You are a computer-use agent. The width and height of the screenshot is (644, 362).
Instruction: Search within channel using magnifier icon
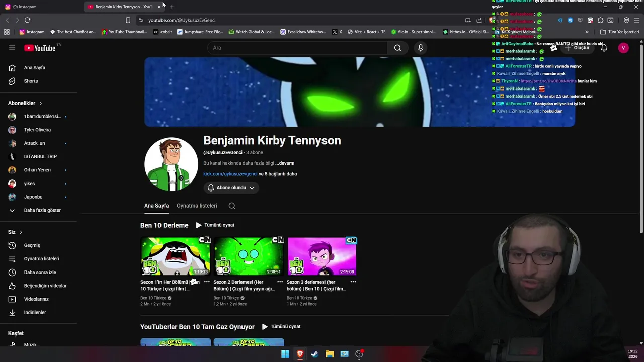pyautogui.click(x=232, y=206)
